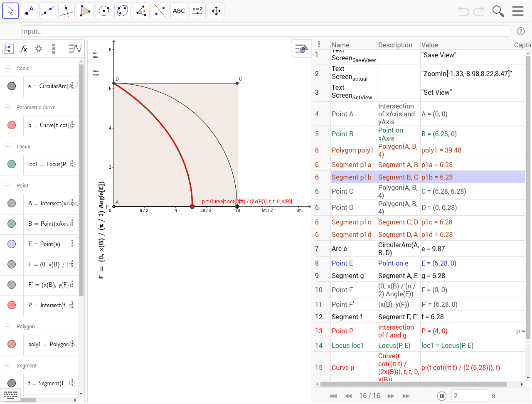Click the construction protocol horizontal scrollbar

point(413,384)
